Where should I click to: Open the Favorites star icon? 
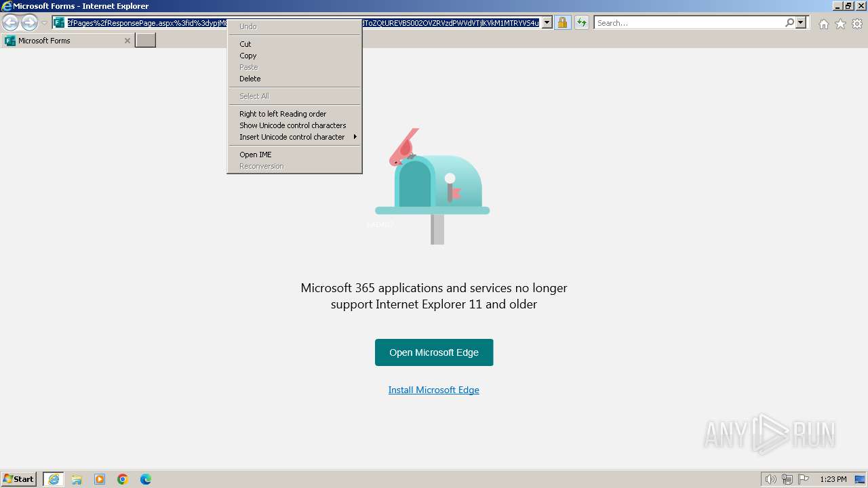(x=840, y=24)
